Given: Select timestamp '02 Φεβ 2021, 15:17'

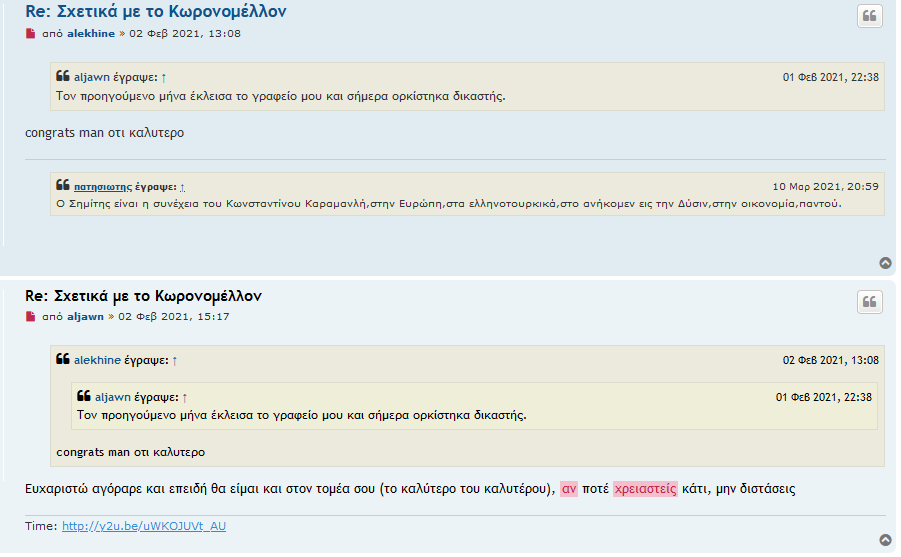Looking at the screenshot, I should coord(174,317).
